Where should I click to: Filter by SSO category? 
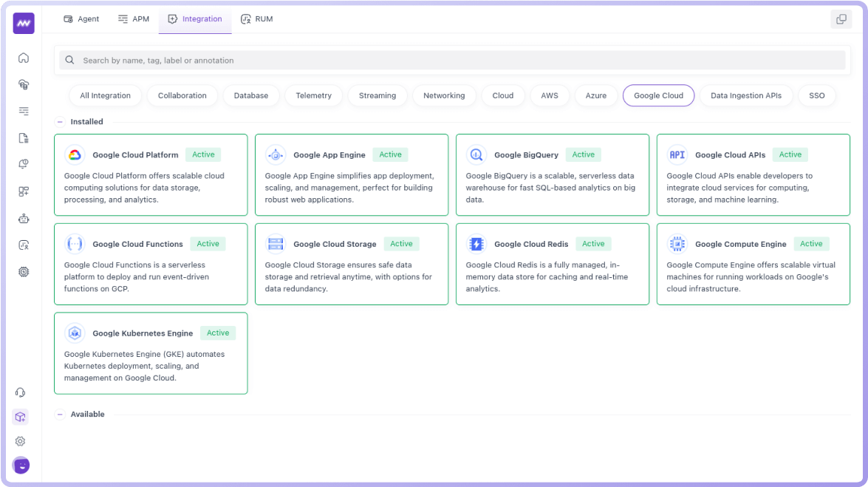pos(816,95)
